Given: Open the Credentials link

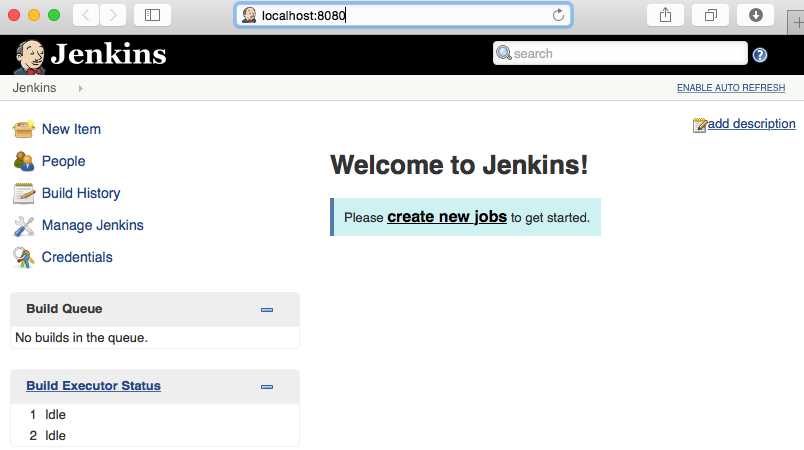Looking at the screenshot, I should click(77, 257).
